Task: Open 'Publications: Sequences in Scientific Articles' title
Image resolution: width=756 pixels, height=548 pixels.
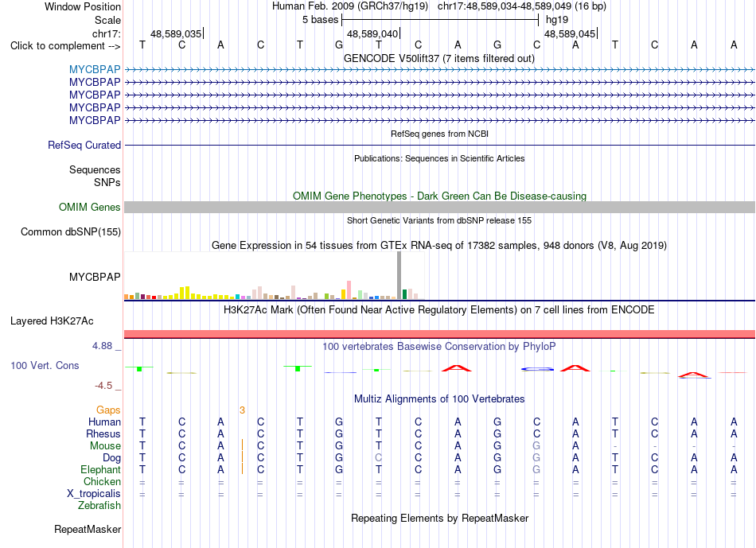Action: (x=439, y=158)
